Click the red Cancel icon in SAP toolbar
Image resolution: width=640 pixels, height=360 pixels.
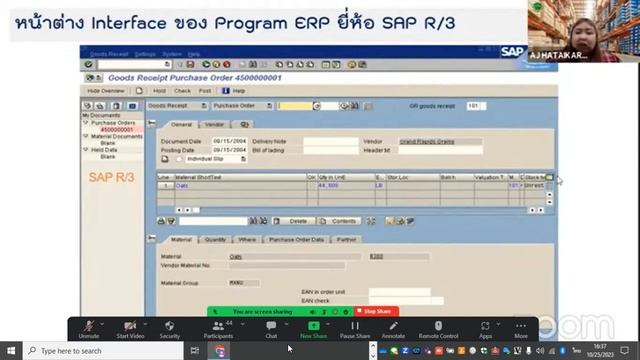227,64
